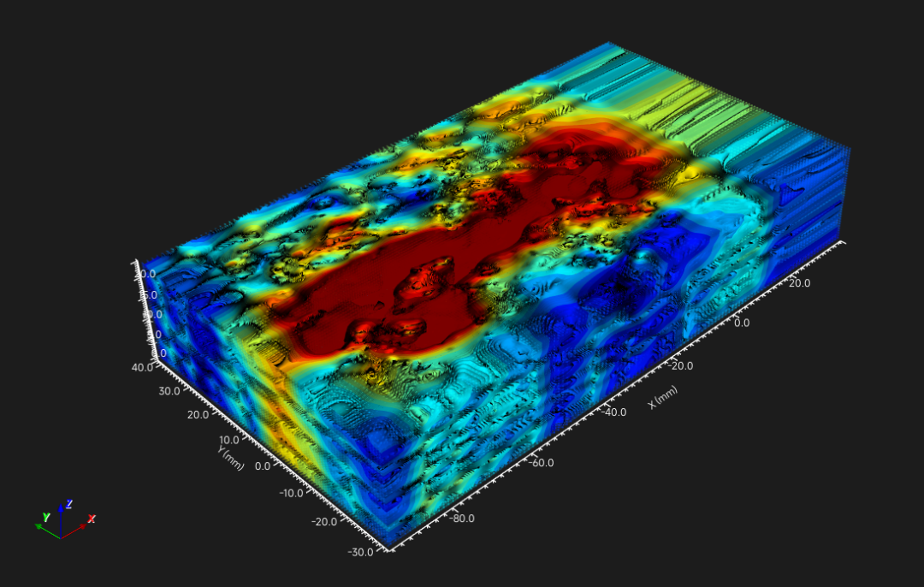Click the 20.0 tick label on X axis
This screenshot has height=587, width=924.
pos(799,283)
